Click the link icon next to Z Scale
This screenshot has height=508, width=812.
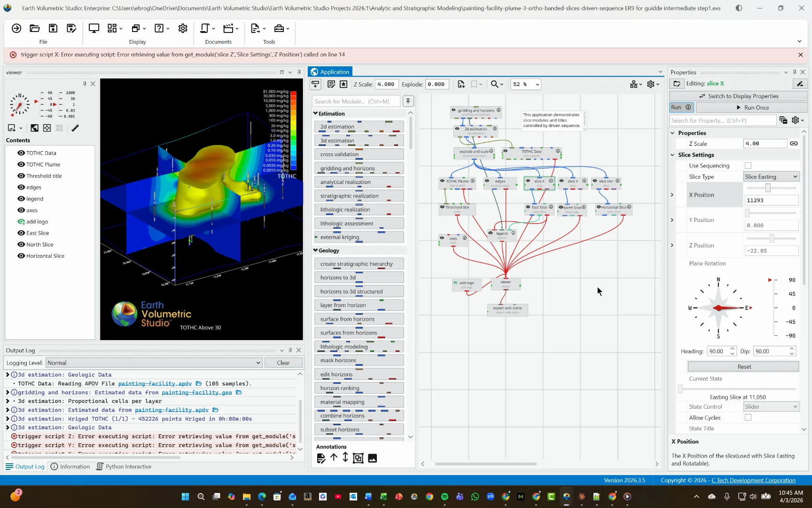794,143
